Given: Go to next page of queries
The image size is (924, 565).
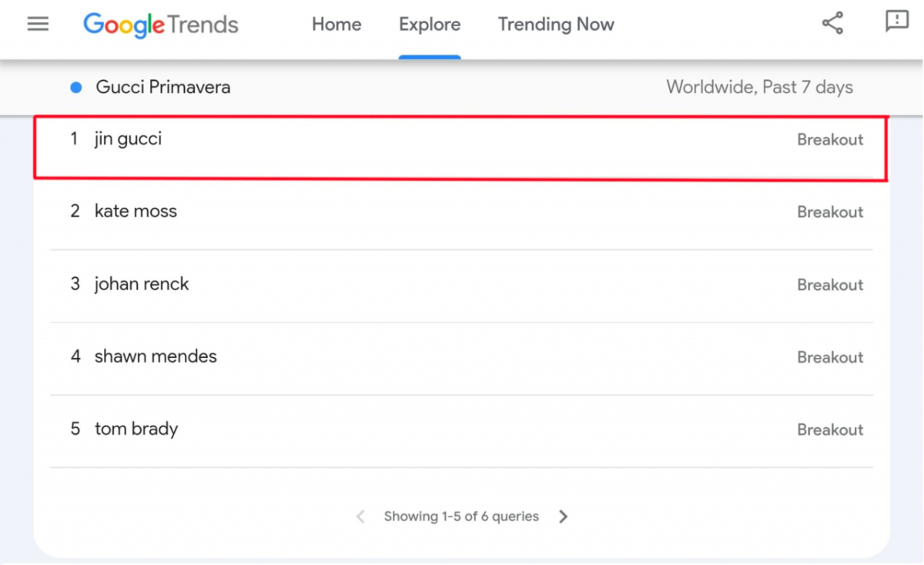Looking at the screenshot, I should pos(564,517).
